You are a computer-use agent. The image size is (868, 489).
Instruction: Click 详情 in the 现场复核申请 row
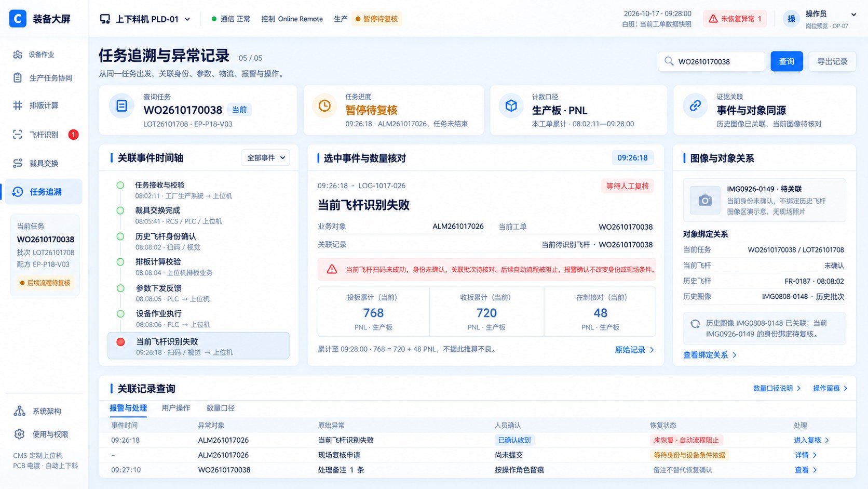click(806, 455)
